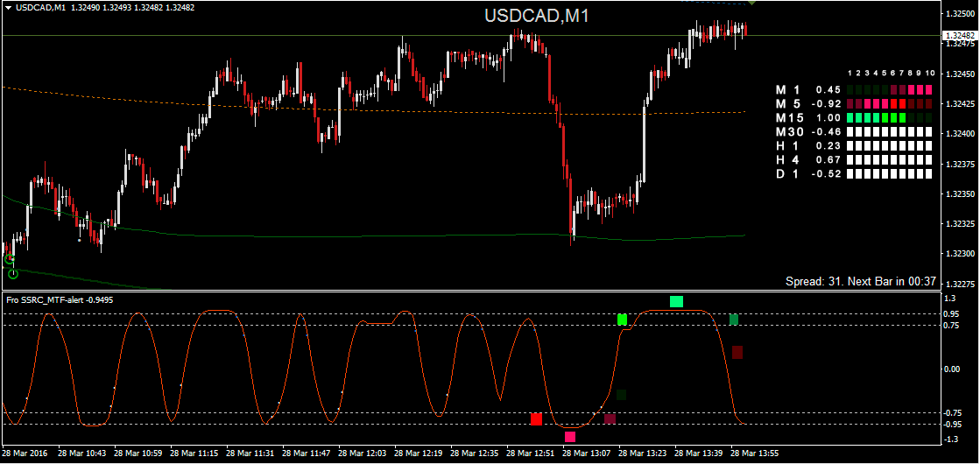Screen dimensions: 980x464
Task: Select the M 5 timeframe row label
Action: click(x=787, y=103)
